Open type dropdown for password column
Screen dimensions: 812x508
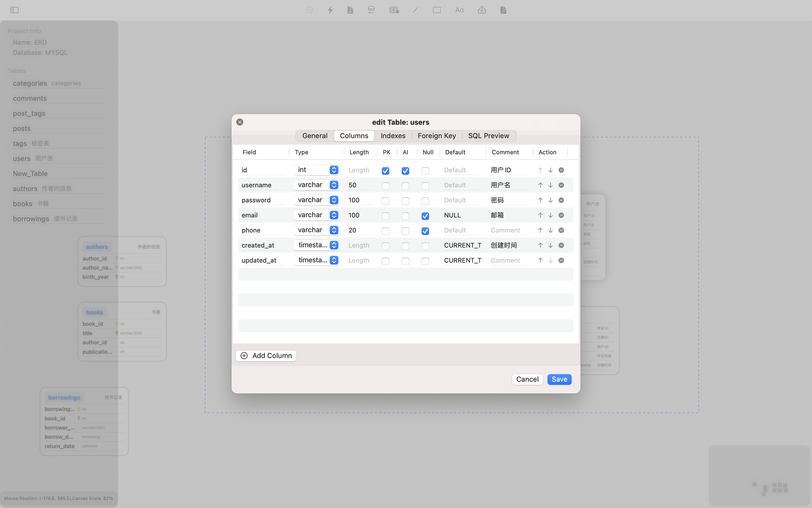point(316,200)
